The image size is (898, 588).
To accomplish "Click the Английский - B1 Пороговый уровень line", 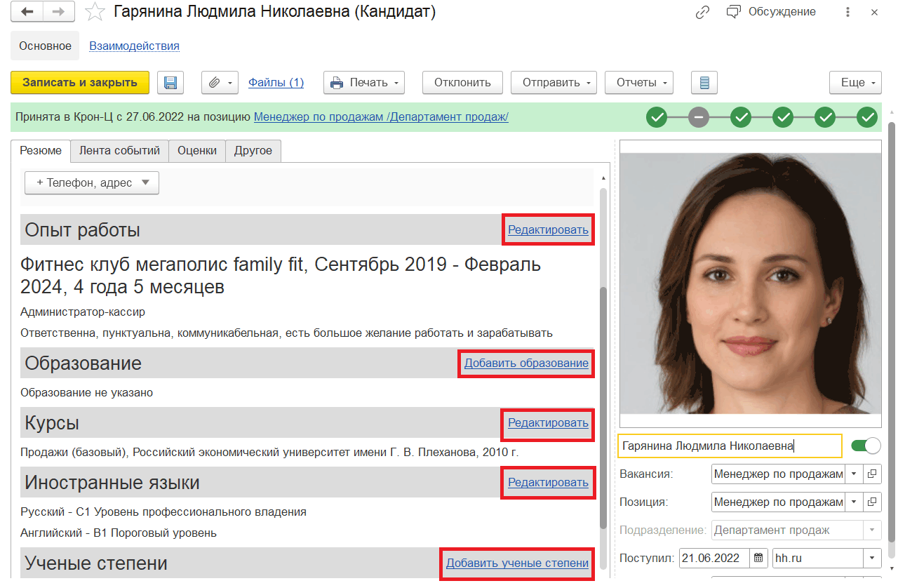I will click(x=119, y=533).
